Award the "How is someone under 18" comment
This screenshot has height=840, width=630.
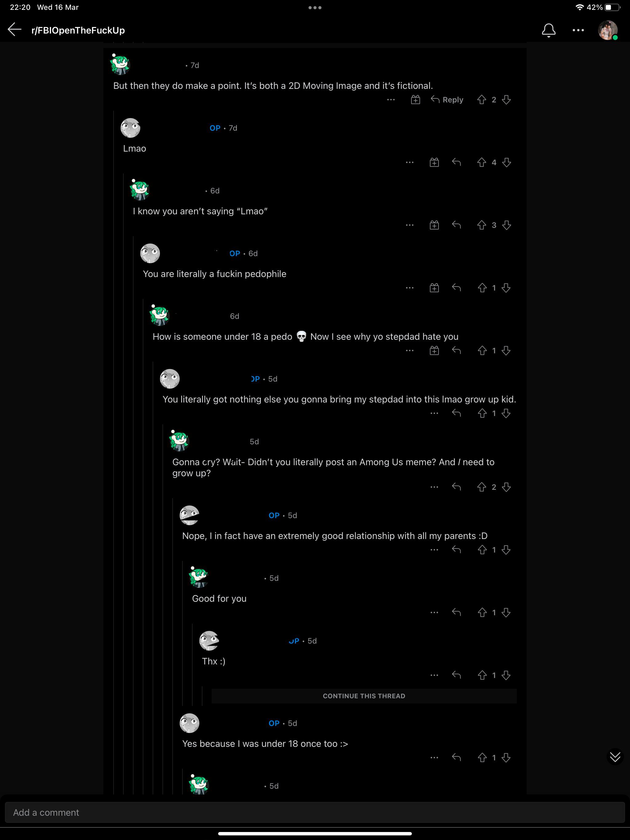tap(434, 351)
